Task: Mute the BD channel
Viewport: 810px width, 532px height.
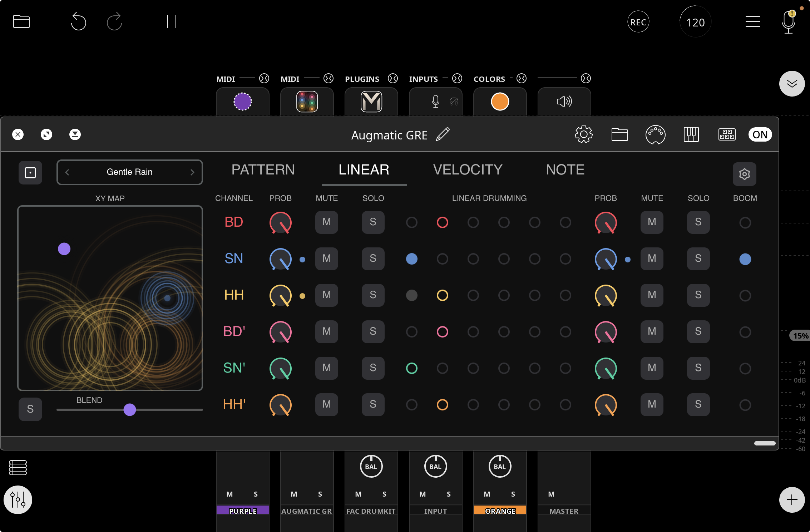Action: (326, 222)
